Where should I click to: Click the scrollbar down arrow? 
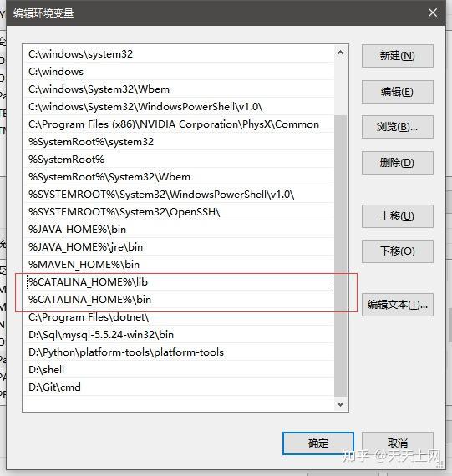(x=340, y=403)
